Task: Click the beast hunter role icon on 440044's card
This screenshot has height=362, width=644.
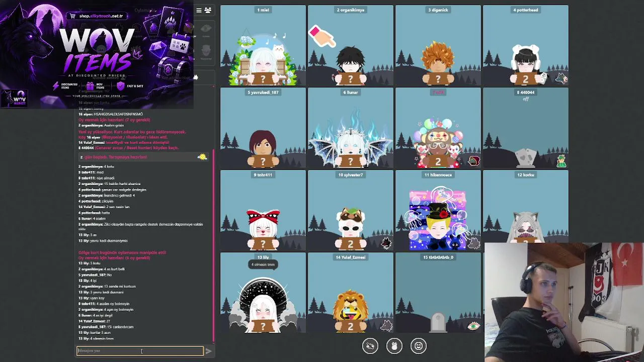Action: (x=561, y=161)
